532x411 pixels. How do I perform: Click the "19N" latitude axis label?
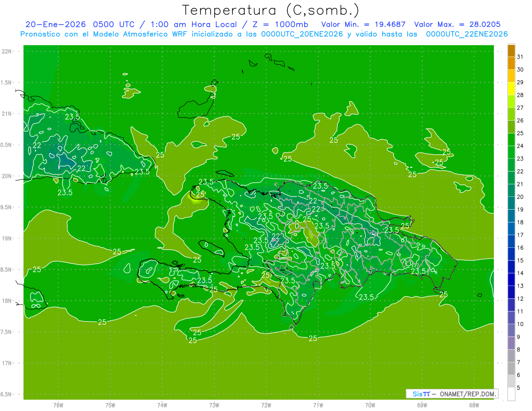(6, 239)
